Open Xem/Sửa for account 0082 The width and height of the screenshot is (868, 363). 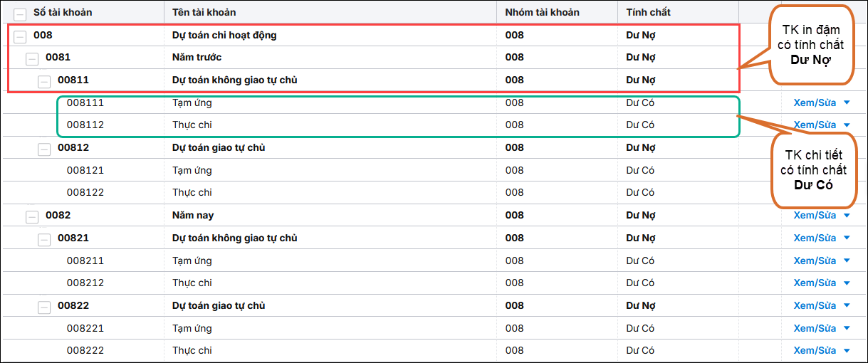point(815,216)
